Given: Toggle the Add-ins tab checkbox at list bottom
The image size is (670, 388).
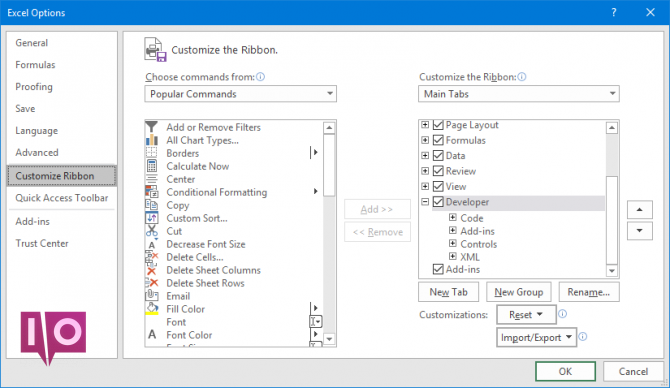Looking at the screenshot, I should pos(438,269).
